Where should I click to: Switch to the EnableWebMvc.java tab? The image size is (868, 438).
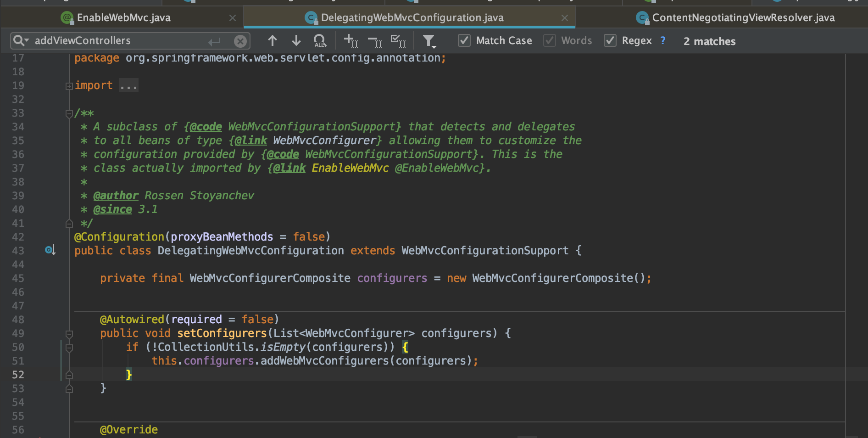[x=124, y=18]
